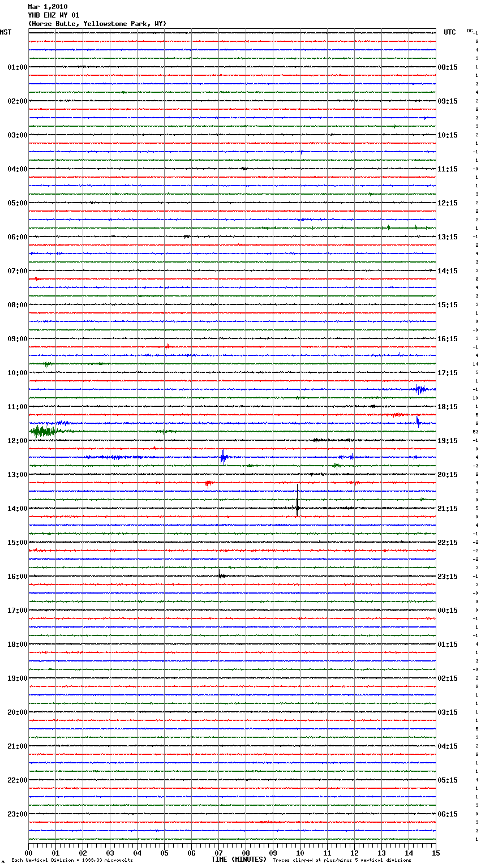The image size is (481, 868).
Task: Click the 08:00 MST time label
Action: 18,305
